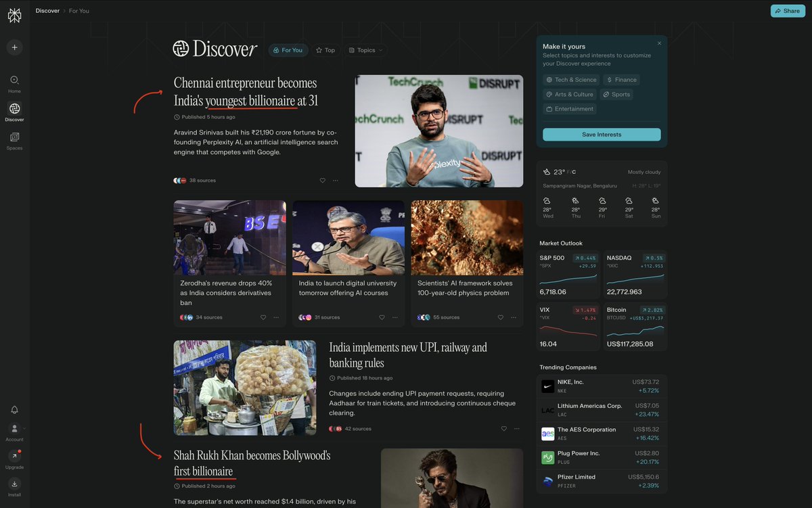Open Shah Rukh Khan billionaire headline

(252, 463)
